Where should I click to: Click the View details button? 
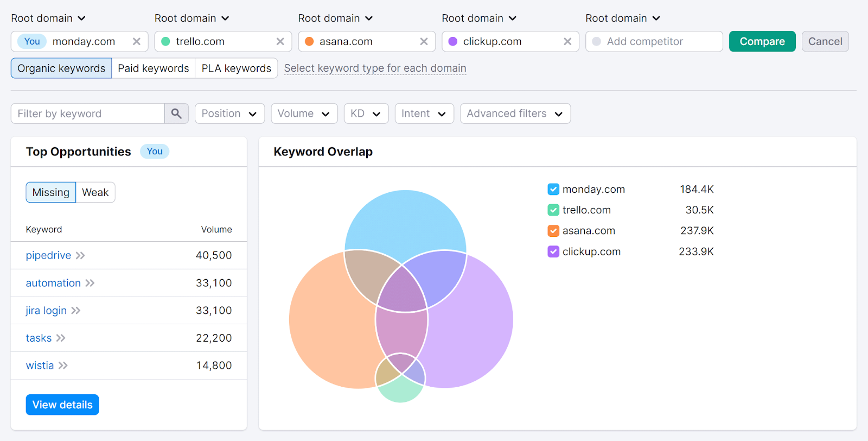click(62, 405)
